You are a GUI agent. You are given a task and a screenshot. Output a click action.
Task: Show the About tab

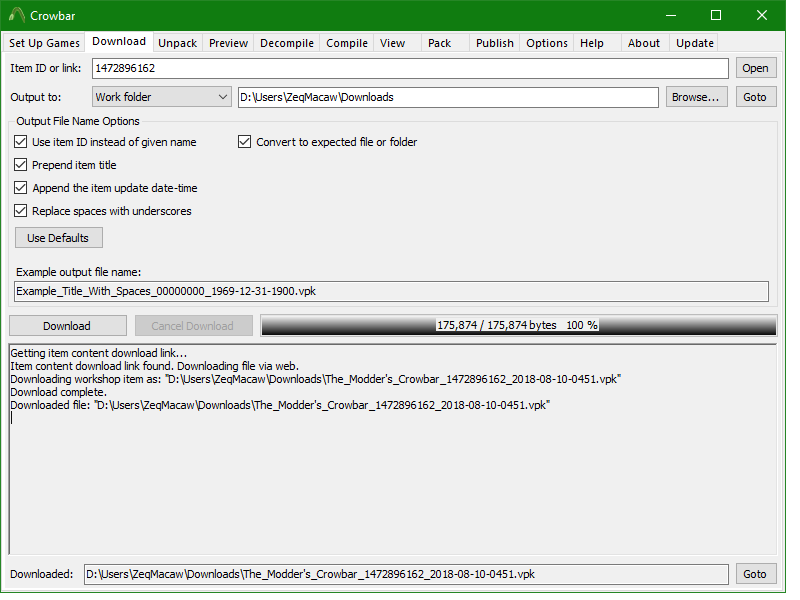click(644, 43)
